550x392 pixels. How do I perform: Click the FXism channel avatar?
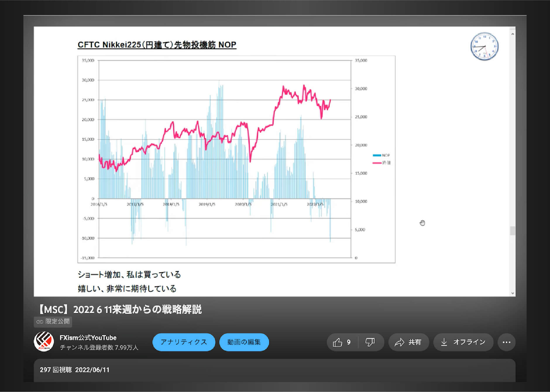point(44,341)
